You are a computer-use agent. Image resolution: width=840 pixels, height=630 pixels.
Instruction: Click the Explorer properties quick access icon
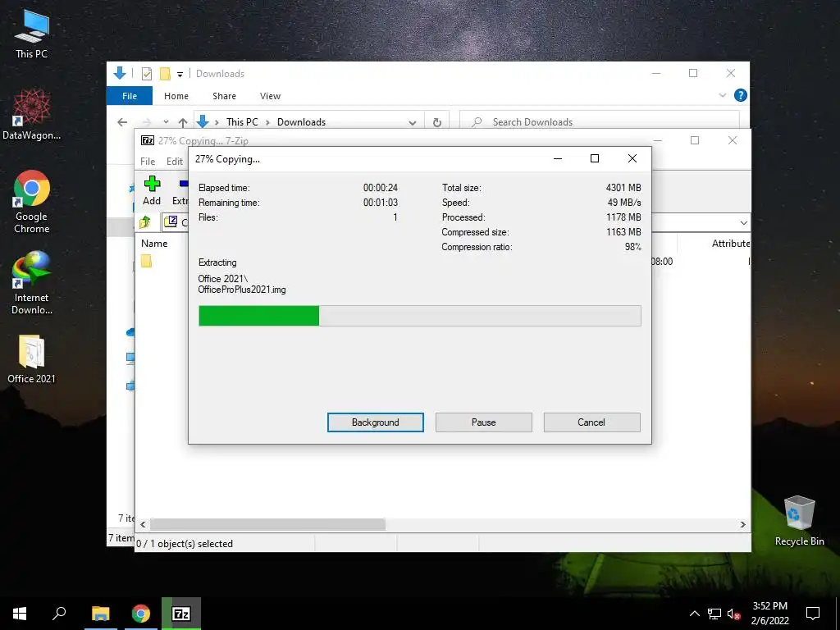[146, 74]
